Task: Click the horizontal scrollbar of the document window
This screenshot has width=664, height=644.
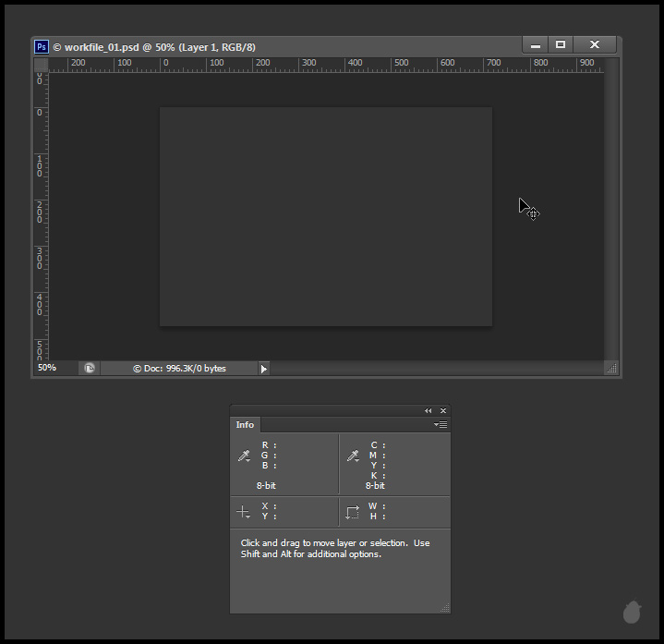Action: click(434, 369)
